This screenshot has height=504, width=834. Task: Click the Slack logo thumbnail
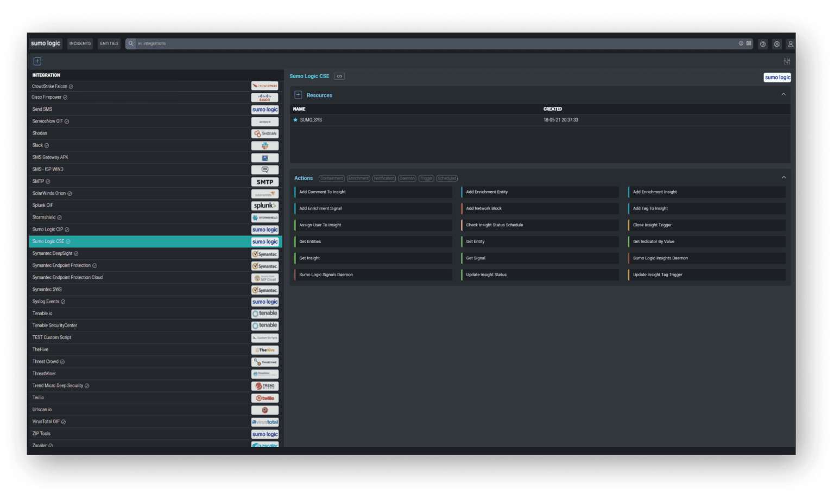click(265, 145)
